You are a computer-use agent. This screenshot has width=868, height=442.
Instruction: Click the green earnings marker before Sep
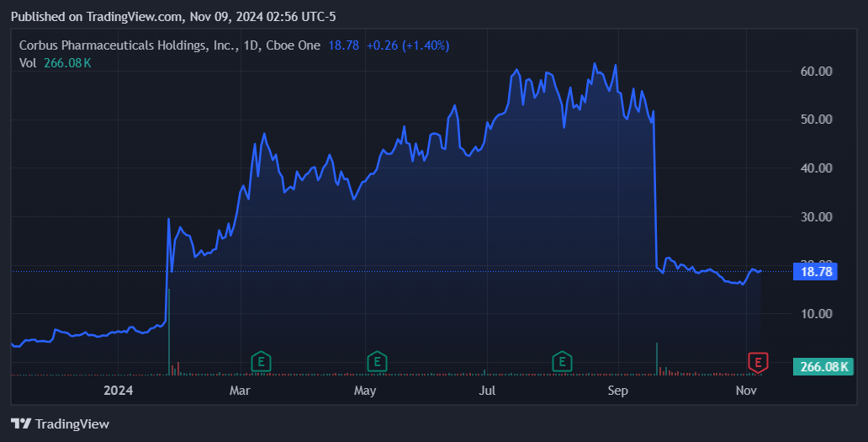click(x=562, y=362)
